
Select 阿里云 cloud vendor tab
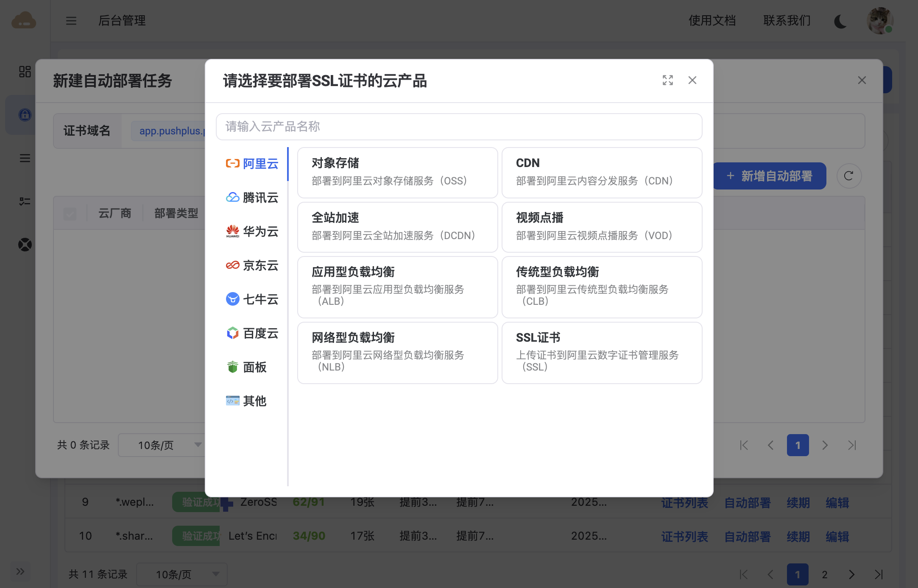point(252,164)
